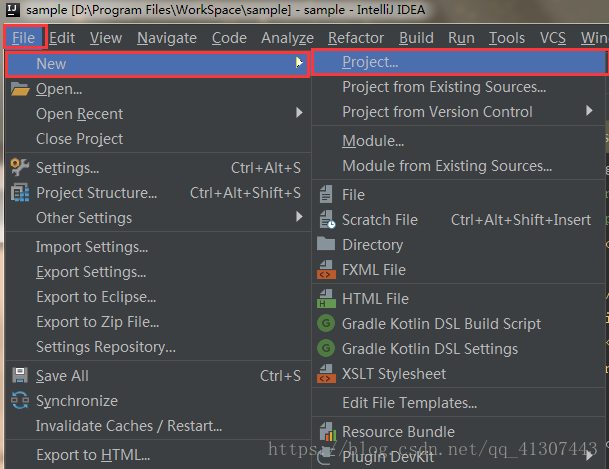Expand Project from Version Control arrow

pyautogui.click(x=589, y=111)
